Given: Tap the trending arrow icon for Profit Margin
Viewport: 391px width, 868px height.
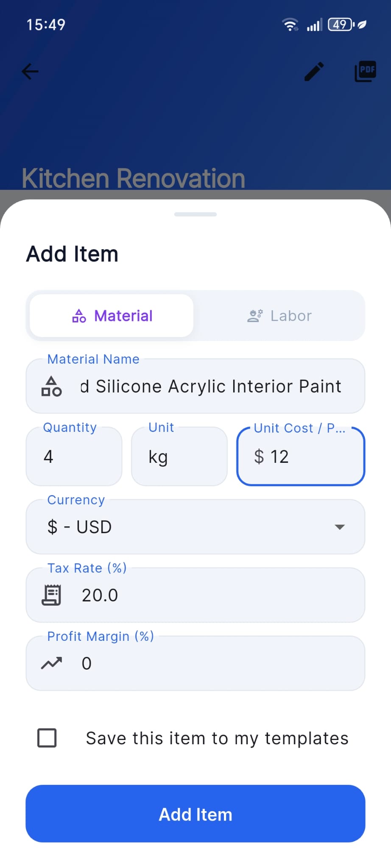Looking at the screenshot, I should 52,663.
